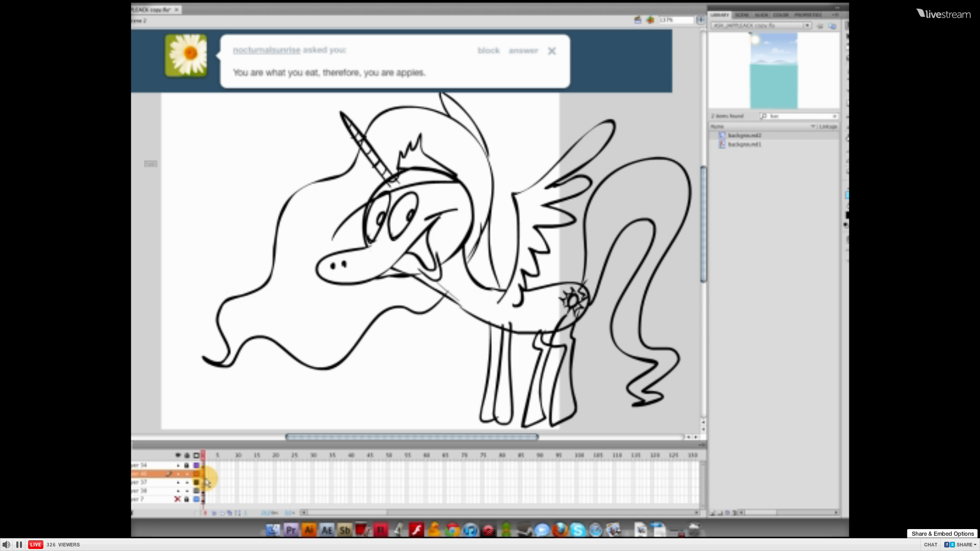Mute the livestream audio speaker
Image resolution: width=980 pixels, height=551 pixels.
(x=6, y=544)
